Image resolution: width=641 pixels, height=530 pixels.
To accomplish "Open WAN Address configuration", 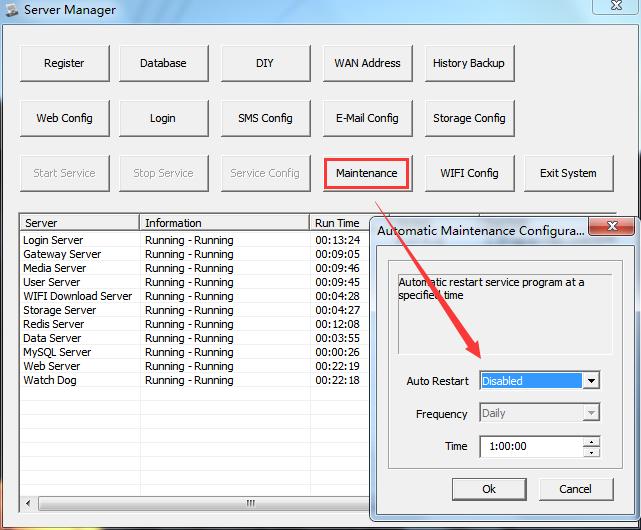I will click(x=368, y=63).
